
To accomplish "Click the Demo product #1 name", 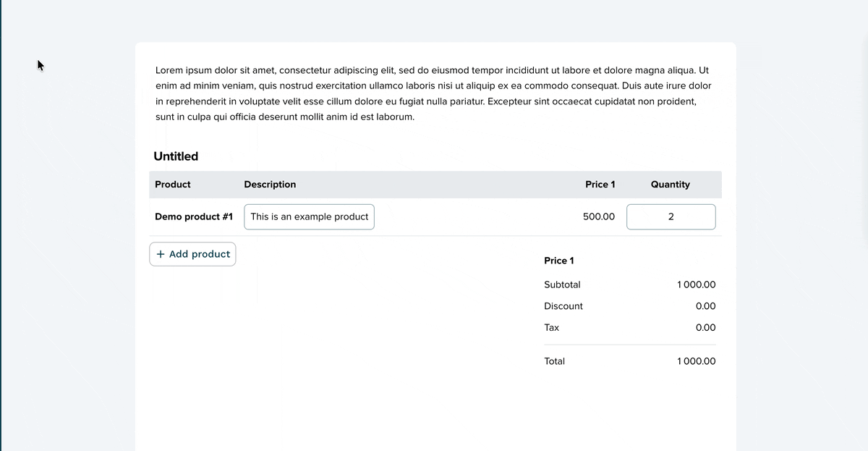I will click(194, 216).
